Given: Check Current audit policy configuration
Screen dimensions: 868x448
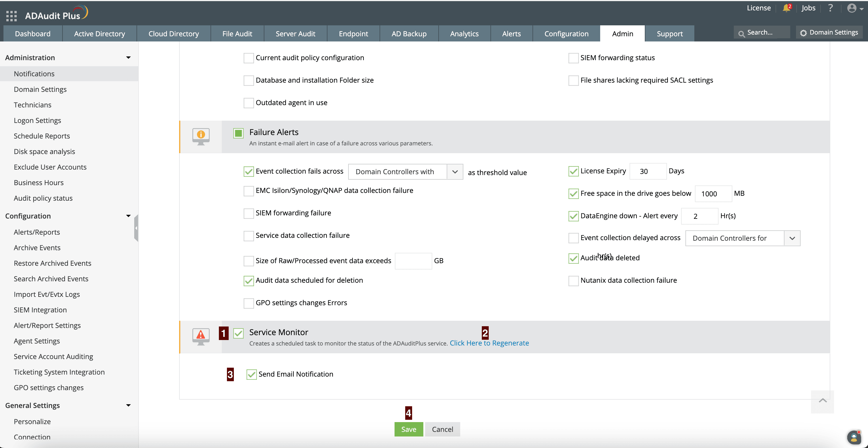Looking at the screenshot, I should click(x=249, y=58).
